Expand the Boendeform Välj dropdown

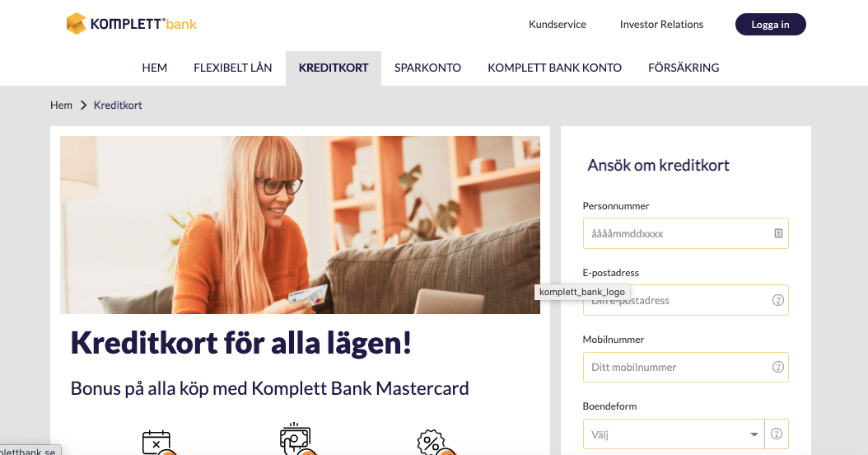pyautogui.click(x=674, y=434)
